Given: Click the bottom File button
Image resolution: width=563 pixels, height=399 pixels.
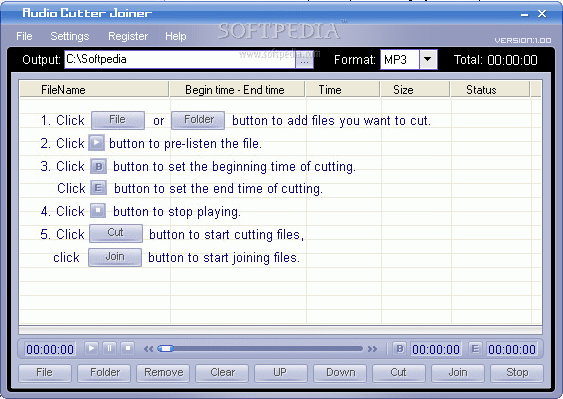Looking at the screenshot, I should point(45,373).
